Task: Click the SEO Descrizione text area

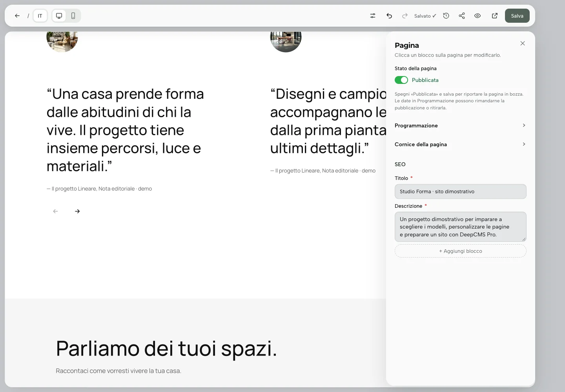Action: tap(461, 227)
